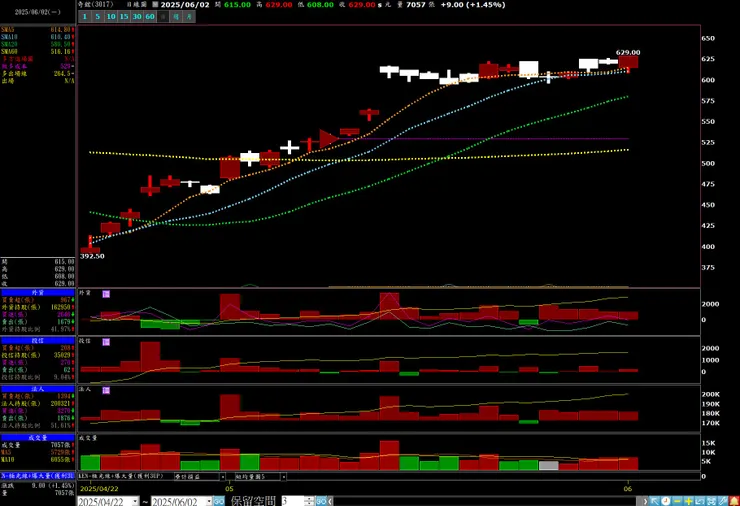Select the monthly (月) timeframe button

(x=189, y=17)
